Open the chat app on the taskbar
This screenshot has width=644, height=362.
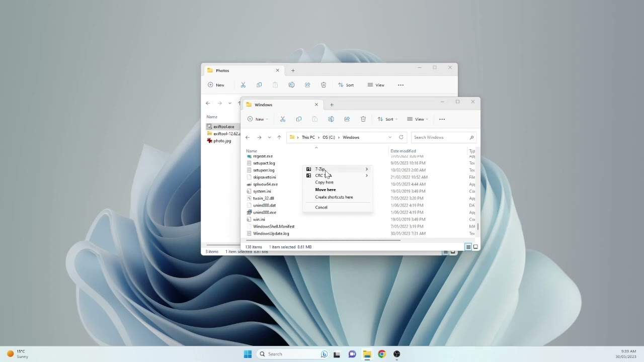(x=352, y=354)
